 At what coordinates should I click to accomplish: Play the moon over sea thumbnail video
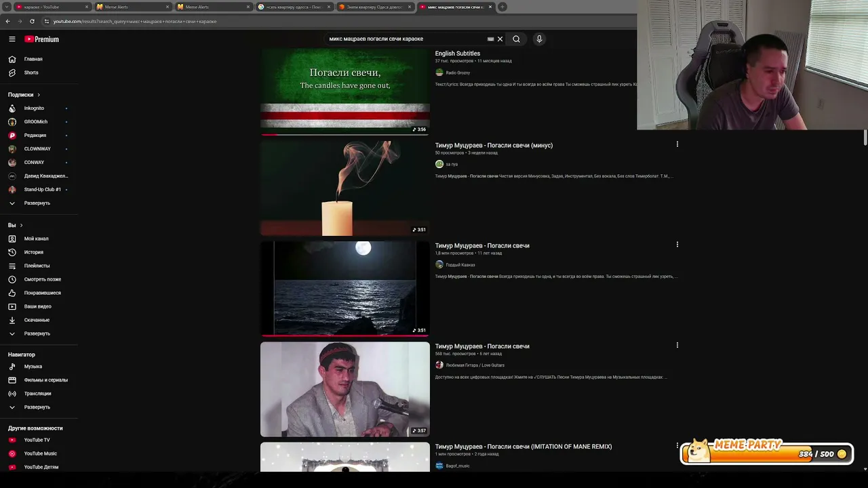pyautogui.click(x=345, y=289)
